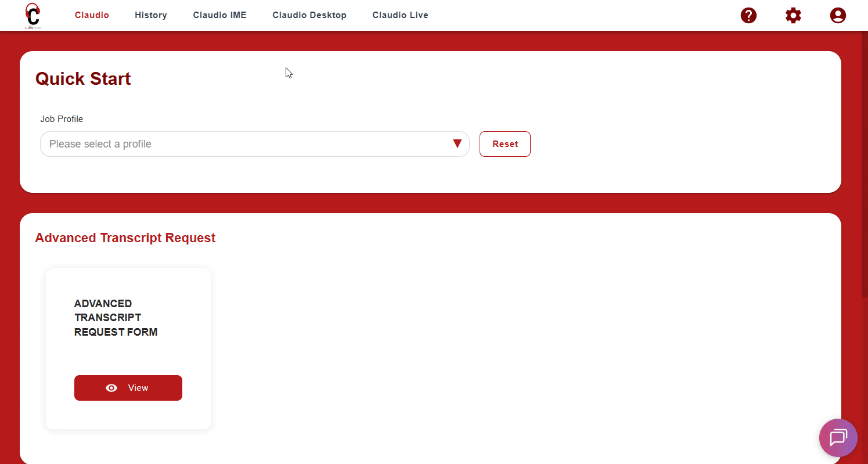Expand the Job Profile dropdown arrow

click(457, 144)
